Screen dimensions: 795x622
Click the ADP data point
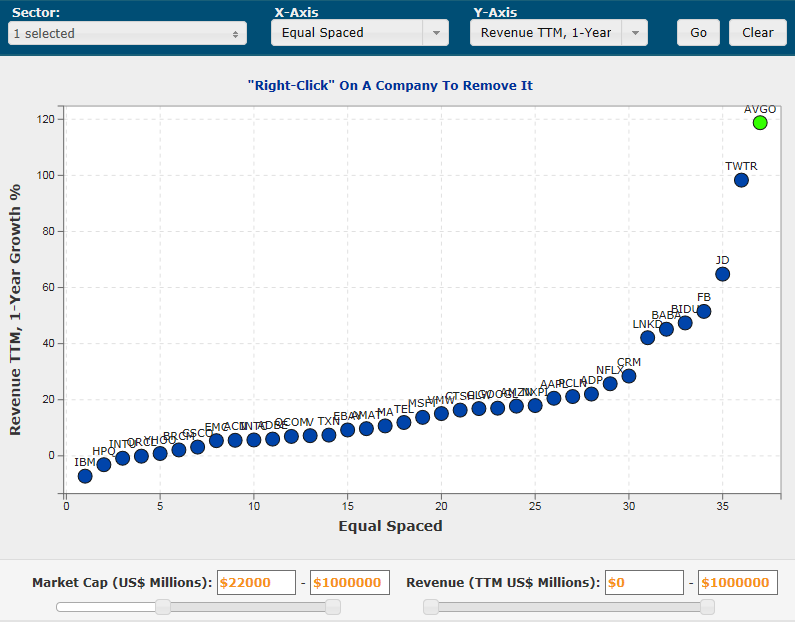coord(591,394)
